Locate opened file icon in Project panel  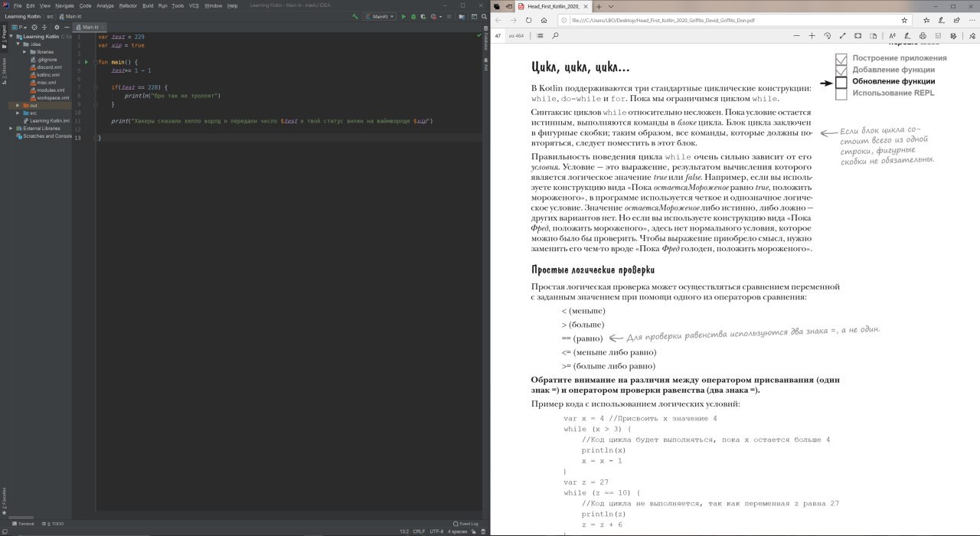coord(34,28)
